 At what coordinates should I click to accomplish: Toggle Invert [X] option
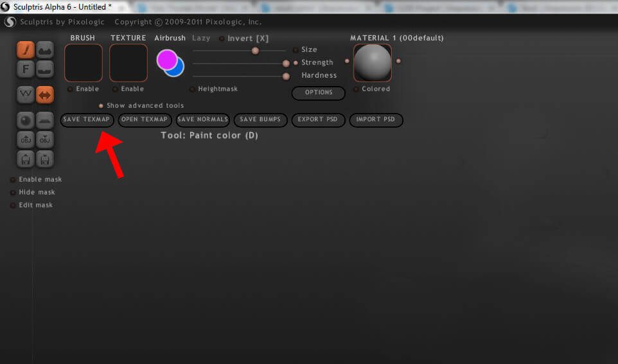point(222,39)
